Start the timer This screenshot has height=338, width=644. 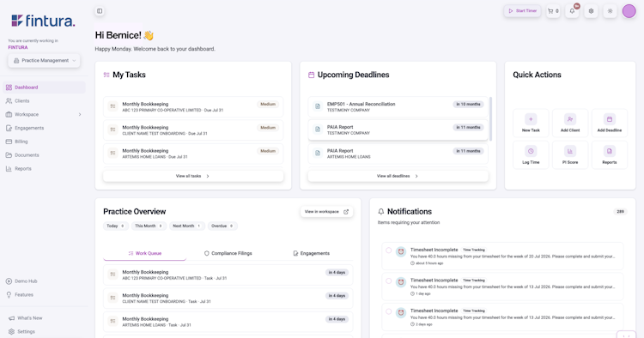coord(522,11)
